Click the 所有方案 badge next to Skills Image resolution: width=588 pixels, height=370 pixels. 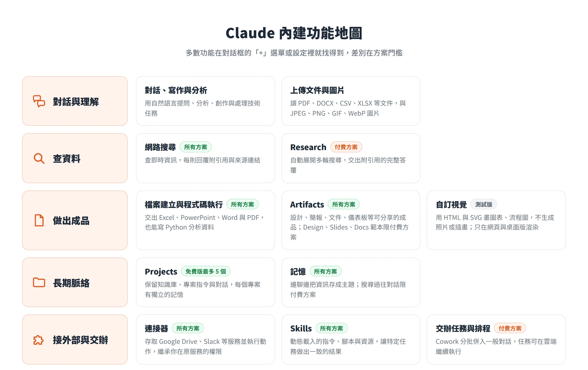pyautogui.click(x=331, y=328)
